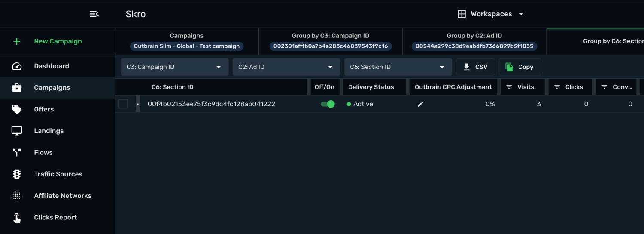Open the C6: Section ID grouping dropdown
Screen dimensions: 644x234
point(398,67)
